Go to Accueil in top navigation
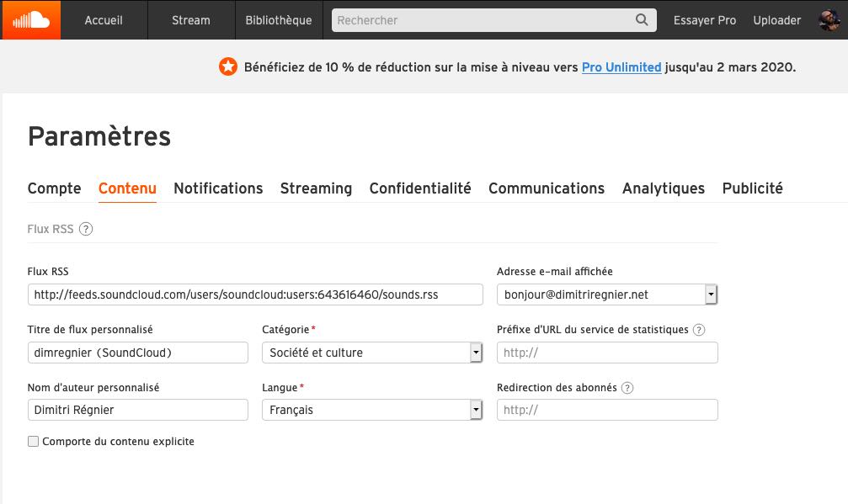The width and height of the screenshot is (848, 504). [104, 20]
